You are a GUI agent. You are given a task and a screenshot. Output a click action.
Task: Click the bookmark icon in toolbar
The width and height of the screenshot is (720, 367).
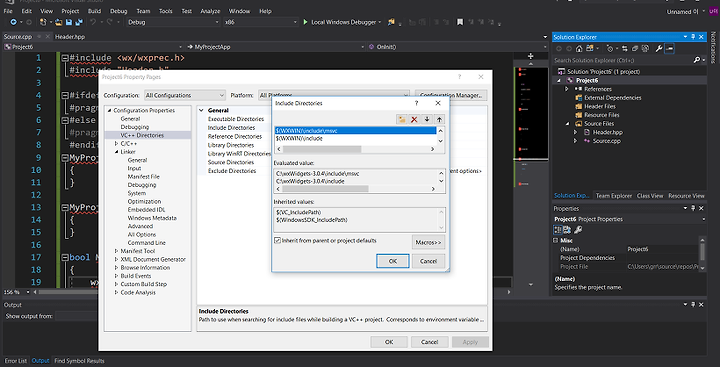pyautogui.click(x=460, y=22)
